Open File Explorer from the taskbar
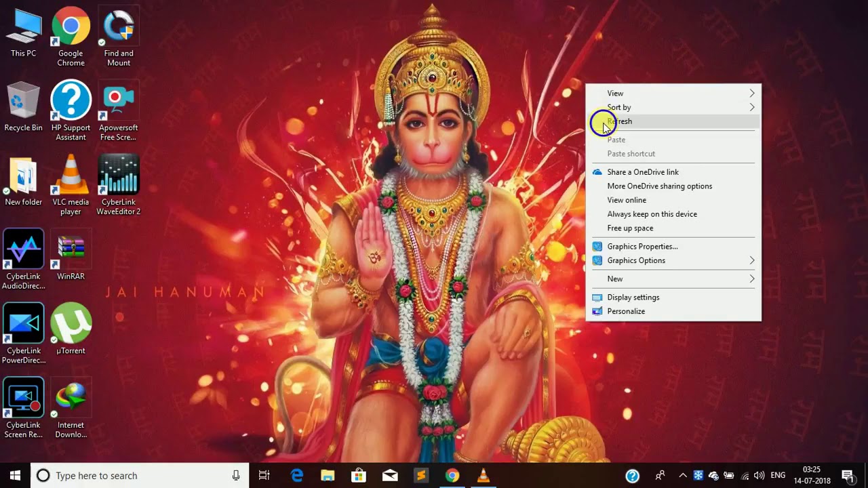Image resolution: width=868 pixels, height=488 pixels. [328, 475]
